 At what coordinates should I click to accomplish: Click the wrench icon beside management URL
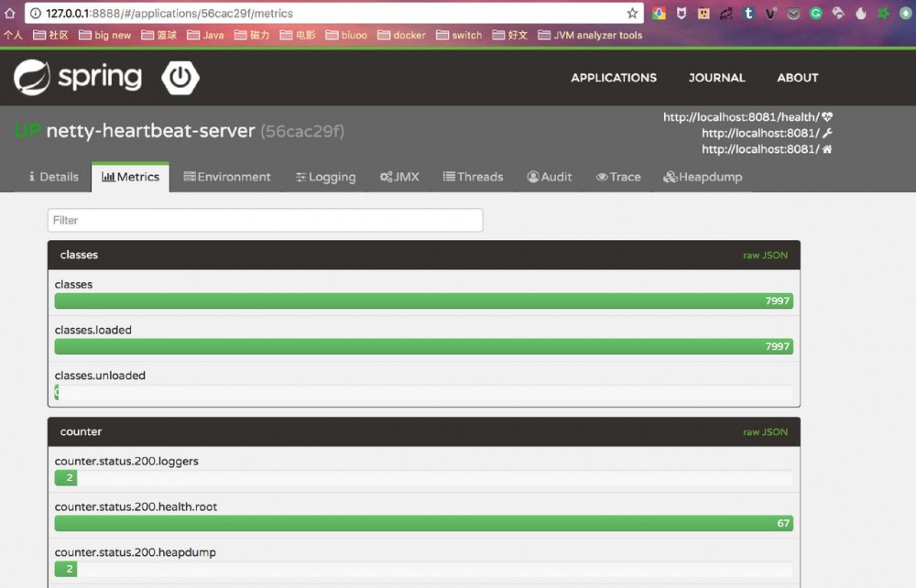tap(827, 133)
